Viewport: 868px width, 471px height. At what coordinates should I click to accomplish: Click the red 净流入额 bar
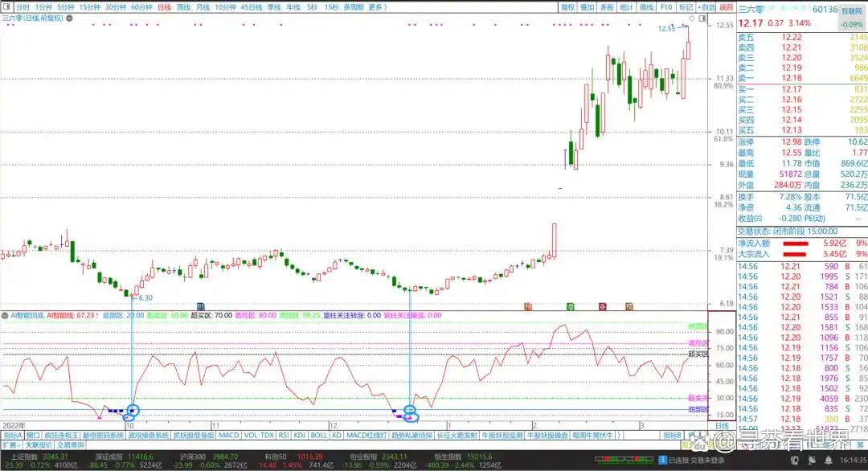(x=796, y=243)
